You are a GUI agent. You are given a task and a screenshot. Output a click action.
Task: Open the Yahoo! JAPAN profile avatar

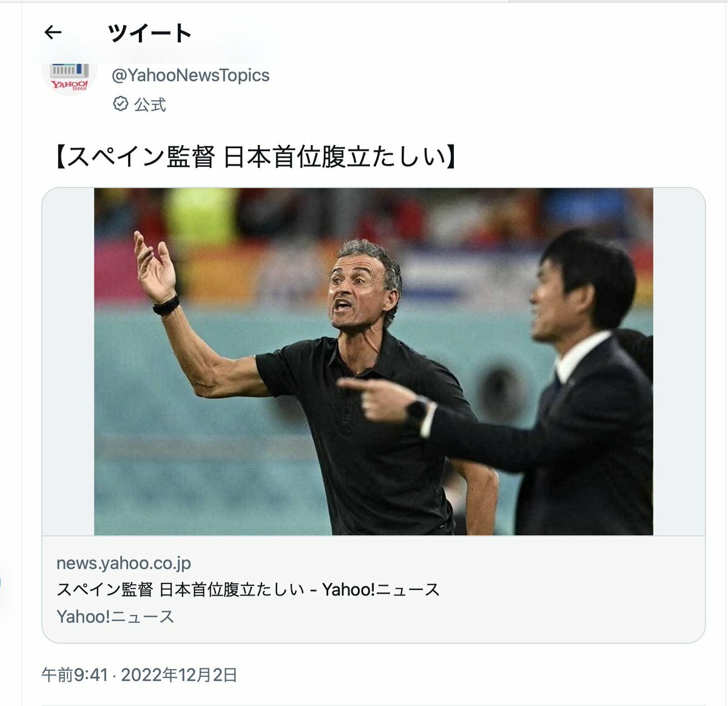(x=70, y=76)
